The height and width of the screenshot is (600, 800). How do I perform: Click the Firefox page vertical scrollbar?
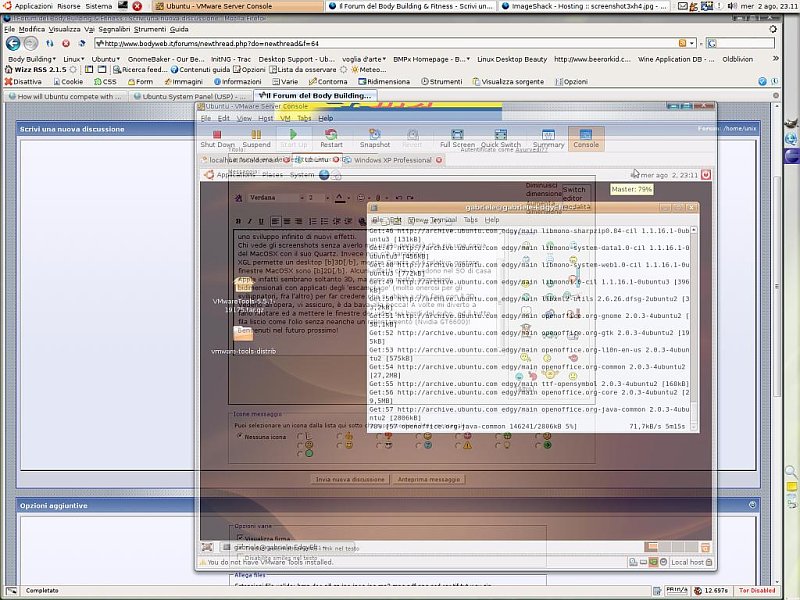point(777,342)
